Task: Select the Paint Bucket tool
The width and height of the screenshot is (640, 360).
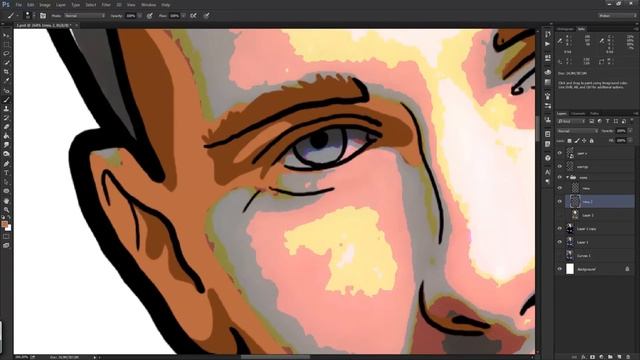Action: tap(6, 136)
